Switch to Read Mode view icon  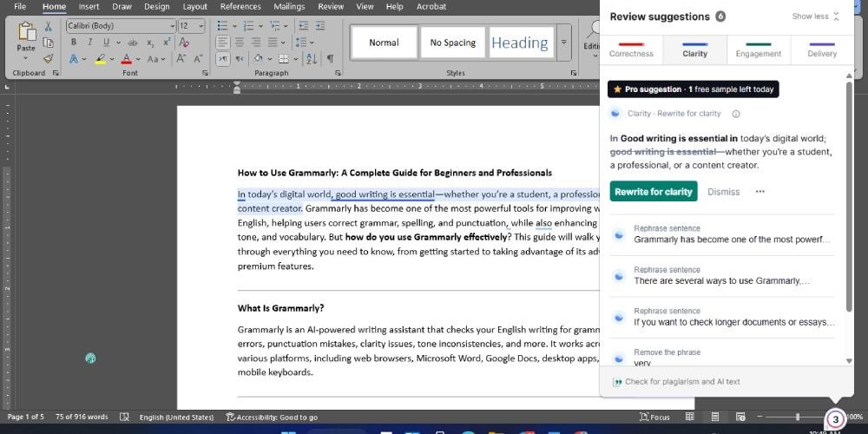click(x=690, y=417)
